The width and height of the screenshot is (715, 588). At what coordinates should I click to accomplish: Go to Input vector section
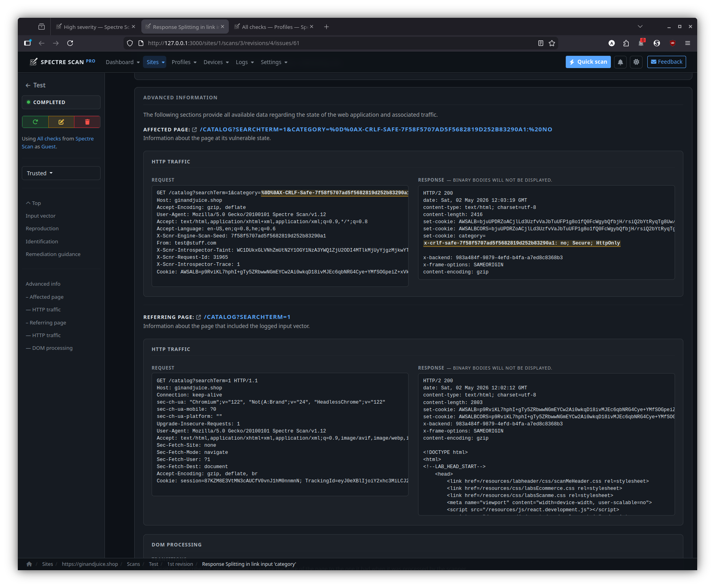[41, 216]
